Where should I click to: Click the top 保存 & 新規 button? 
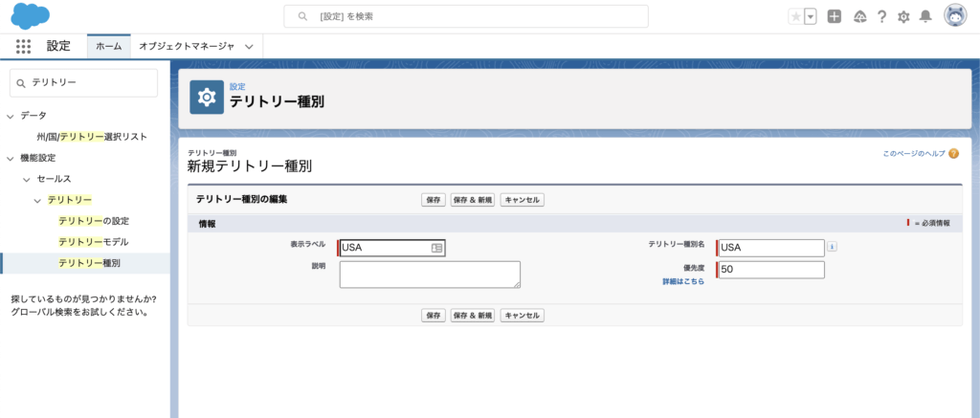click(473, 200)
